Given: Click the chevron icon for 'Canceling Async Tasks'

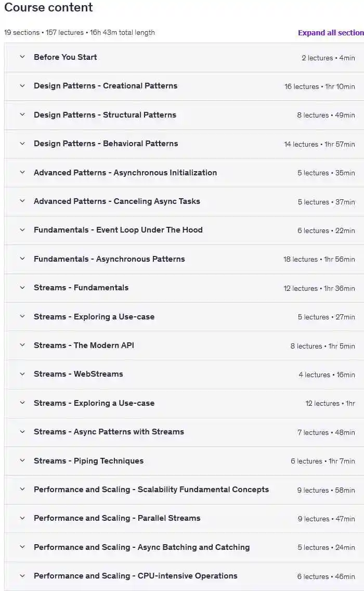Looking at the screenshot, I should 22,201.
